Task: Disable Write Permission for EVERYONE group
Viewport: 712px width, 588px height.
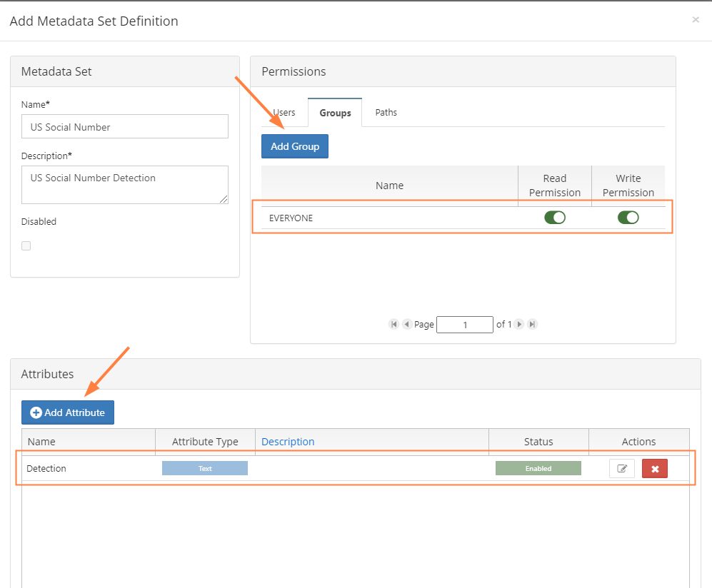Action: [x=628, y=218]
